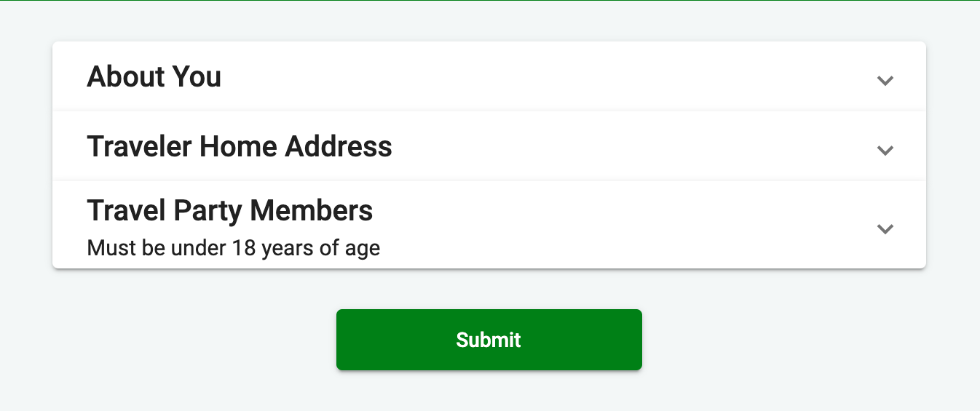Open the Traveler Home Address accordion panel header

(x=489, y=147)
